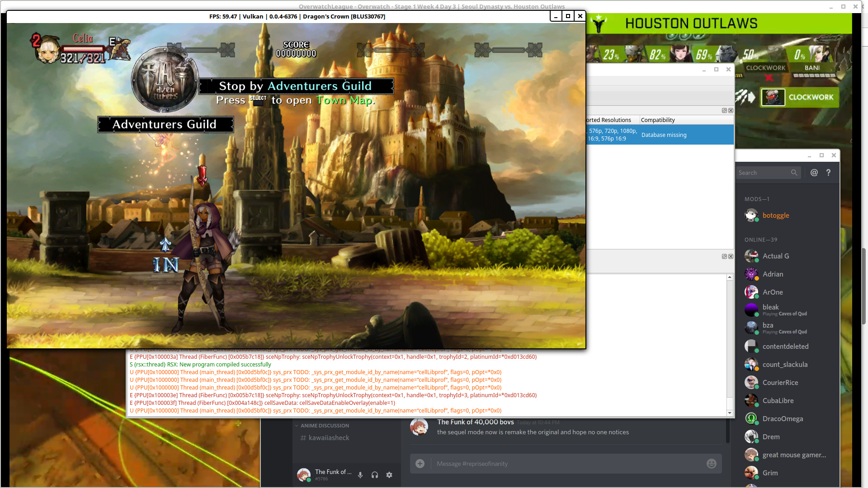Screen dimensions: 868x488
Task: Maximize the Dragon's Crown game window
Action: 568,16
